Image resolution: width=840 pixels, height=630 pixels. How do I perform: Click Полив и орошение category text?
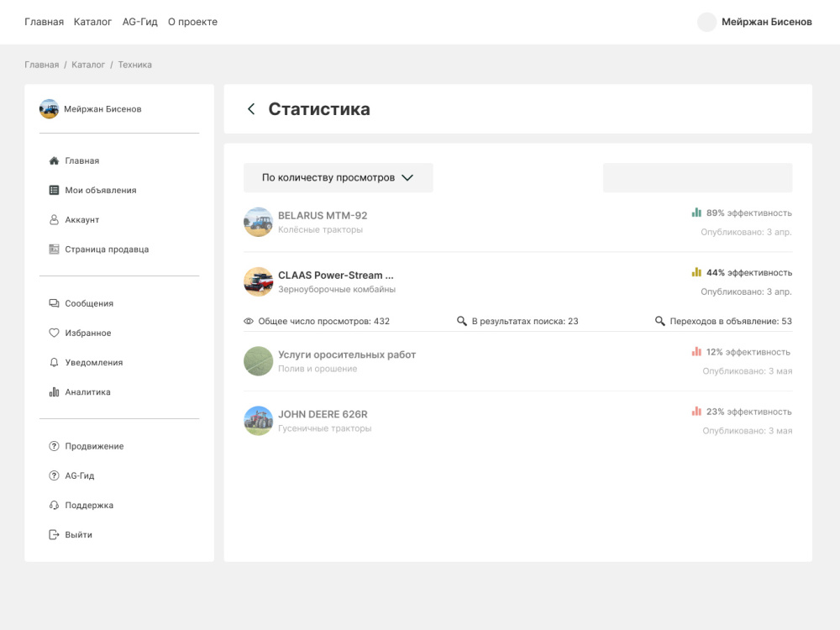point(318,369)
